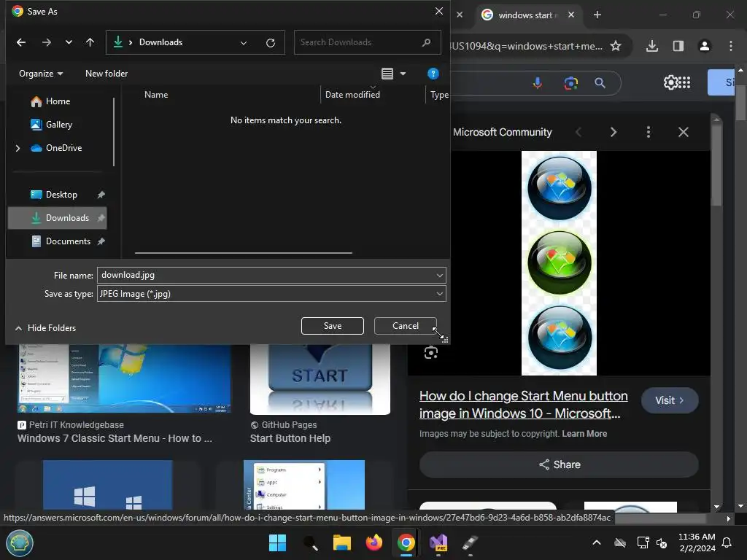Close the image preview panel

tap(683, 132)
